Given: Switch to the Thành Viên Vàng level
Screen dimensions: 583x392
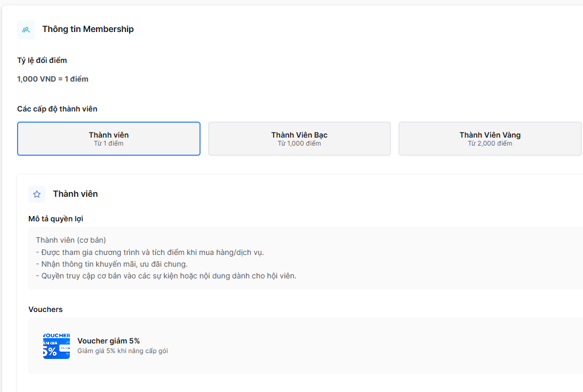Looking at the screenshot, I should click(x=490, y=139).
